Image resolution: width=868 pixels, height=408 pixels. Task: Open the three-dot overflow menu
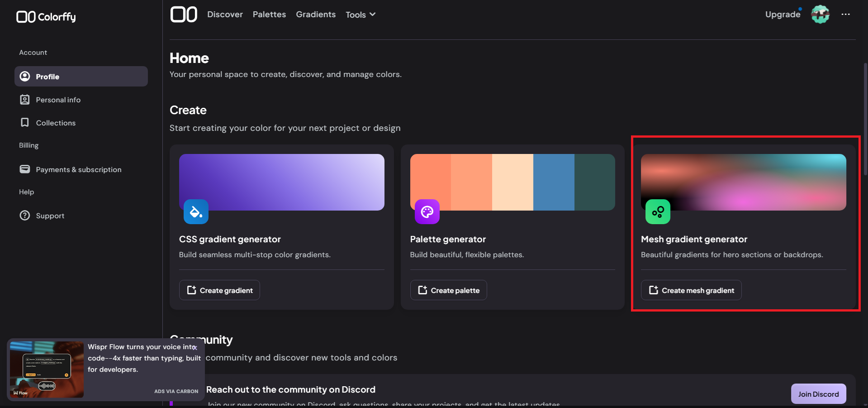(845, 14)
